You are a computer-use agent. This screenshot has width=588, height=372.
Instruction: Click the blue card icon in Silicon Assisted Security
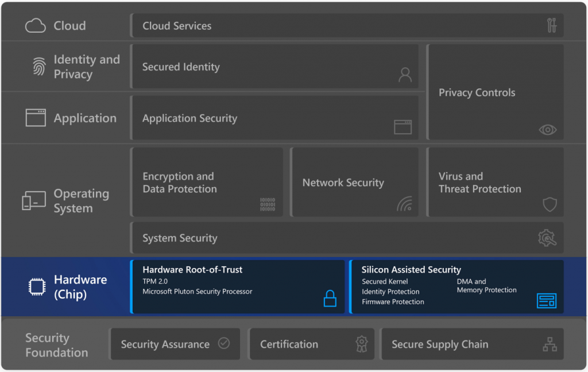point(546,300)
